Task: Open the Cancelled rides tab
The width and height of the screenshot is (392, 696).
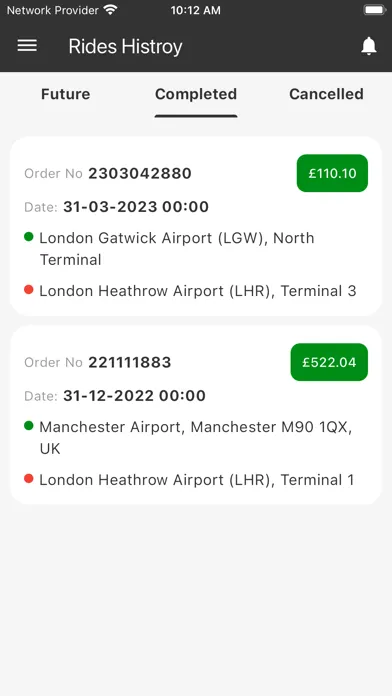Action: pyautogui.click(x=326, y=94)
